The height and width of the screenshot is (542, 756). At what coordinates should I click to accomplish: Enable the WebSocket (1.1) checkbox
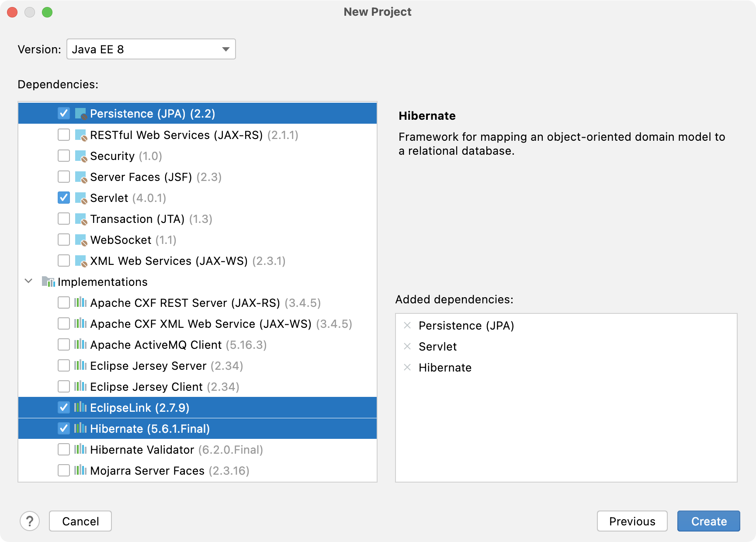click(64, 240)
